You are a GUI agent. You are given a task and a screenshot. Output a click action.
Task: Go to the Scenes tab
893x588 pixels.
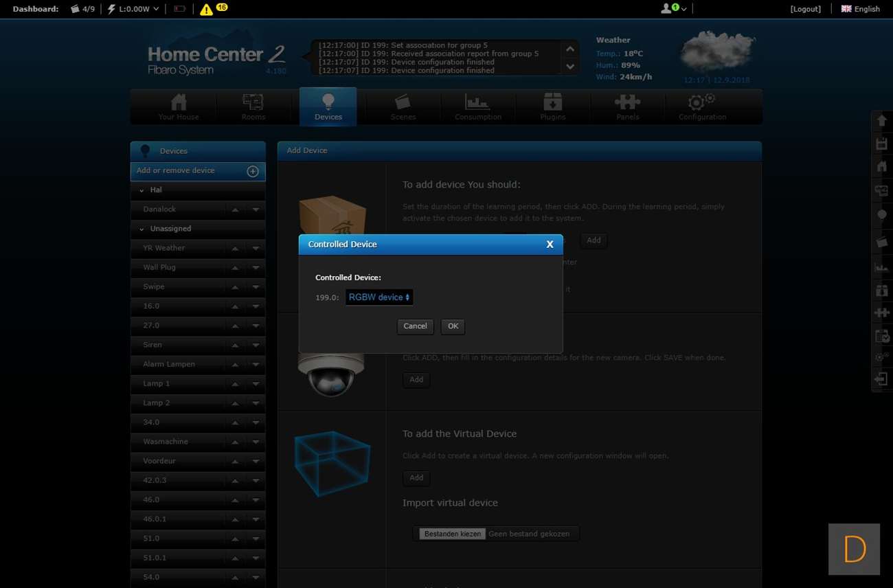pyautogui.click(x=403, y=107)
